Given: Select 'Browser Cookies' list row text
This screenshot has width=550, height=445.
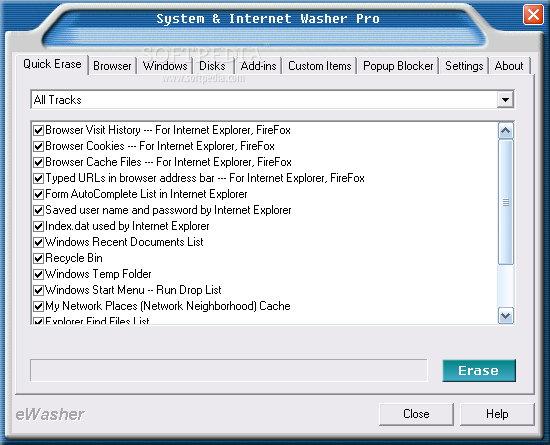Looking at the screenshot, I should (x=160, y=146).
